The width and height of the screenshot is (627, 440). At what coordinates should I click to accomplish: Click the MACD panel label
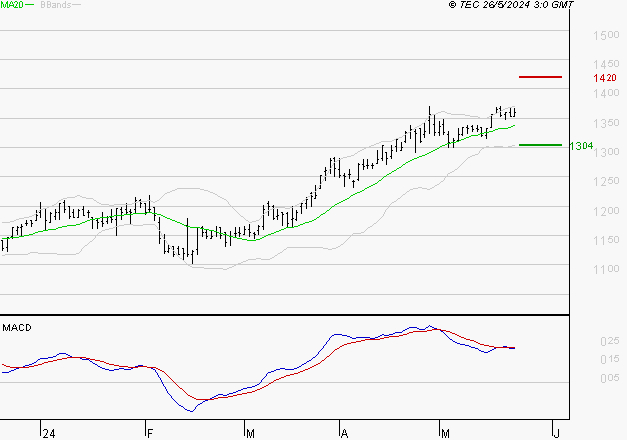(17, 328)
